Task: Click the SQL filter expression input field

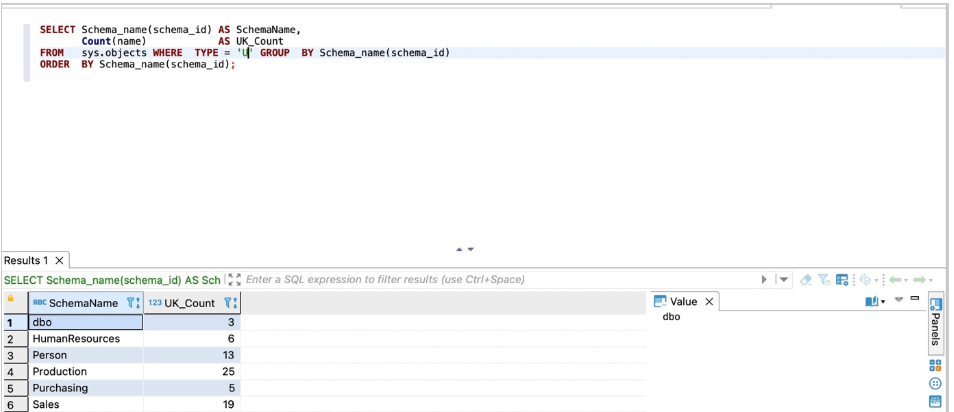Action: coord(499,279)
